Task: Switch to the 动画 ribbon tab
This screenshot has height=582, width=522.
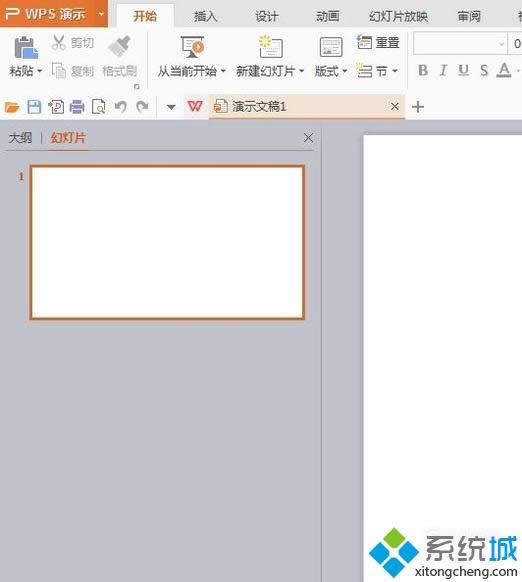Action: click(x=327, y=16)
